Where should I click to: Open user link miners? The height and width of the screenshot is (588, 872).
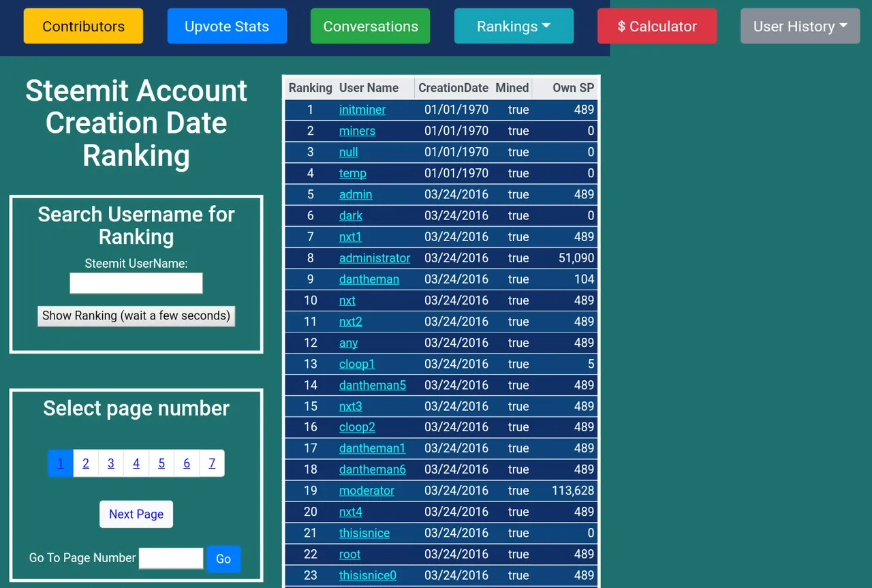click(x=357, y=131)
